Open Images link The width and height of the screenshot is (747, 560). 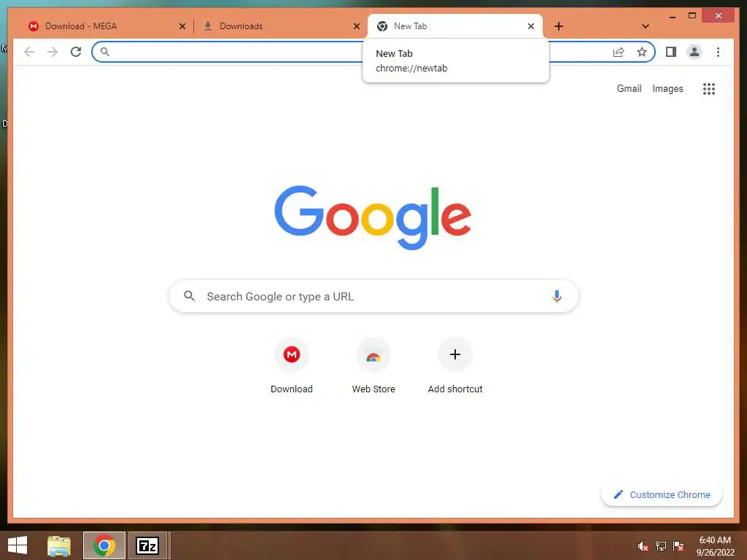tap(667, 88)
